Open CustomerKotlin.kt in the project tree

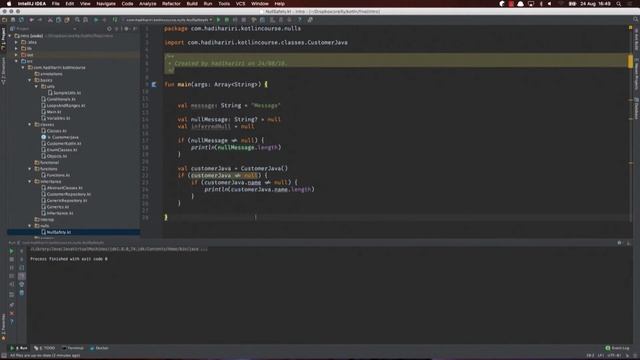61,144
